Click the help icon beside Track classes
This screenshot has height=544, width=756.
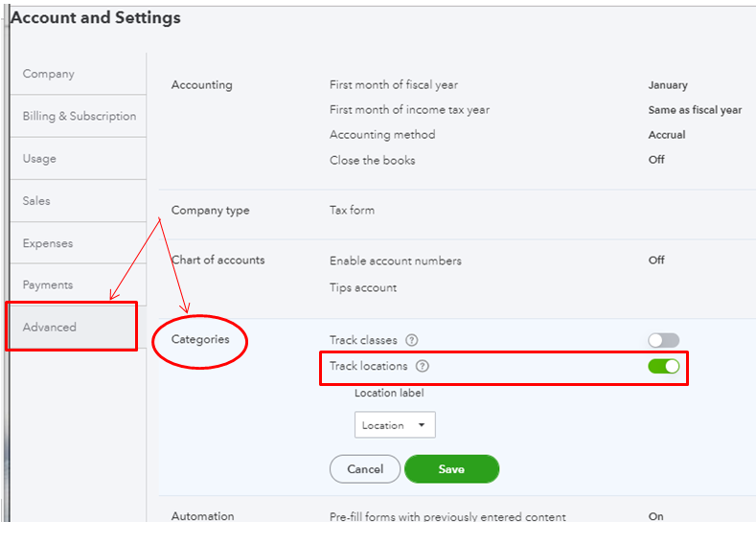pos(412,340)
